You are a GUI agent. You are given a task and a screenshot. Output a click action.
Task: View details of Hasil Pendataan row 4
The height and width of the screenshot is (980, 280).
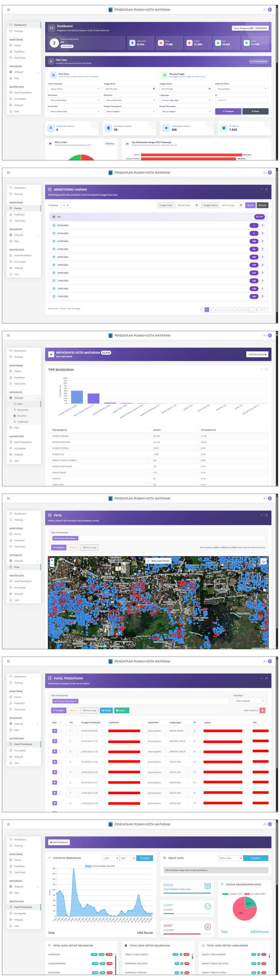[x=54, y=762]
